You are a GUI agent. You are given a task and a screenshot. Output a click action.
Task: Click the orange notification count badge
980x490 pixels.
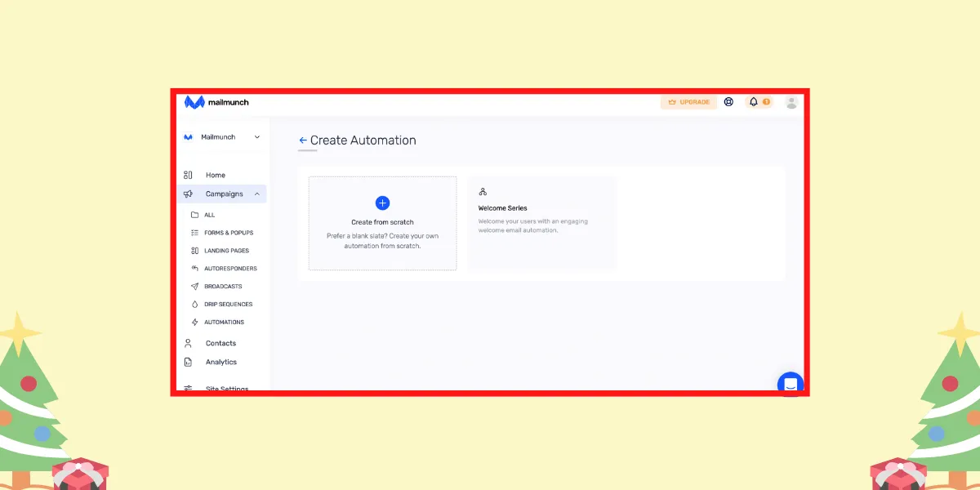coord(766,102)
